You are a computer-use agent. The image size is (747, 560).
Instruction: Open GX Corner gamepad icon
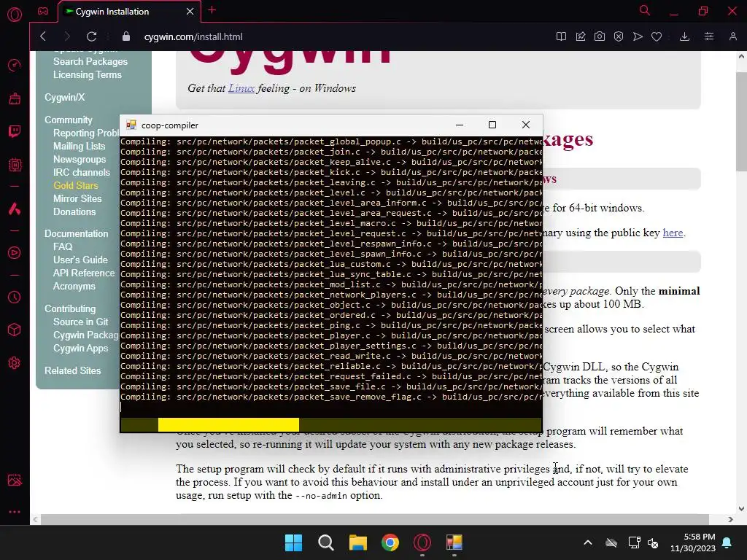43,11
